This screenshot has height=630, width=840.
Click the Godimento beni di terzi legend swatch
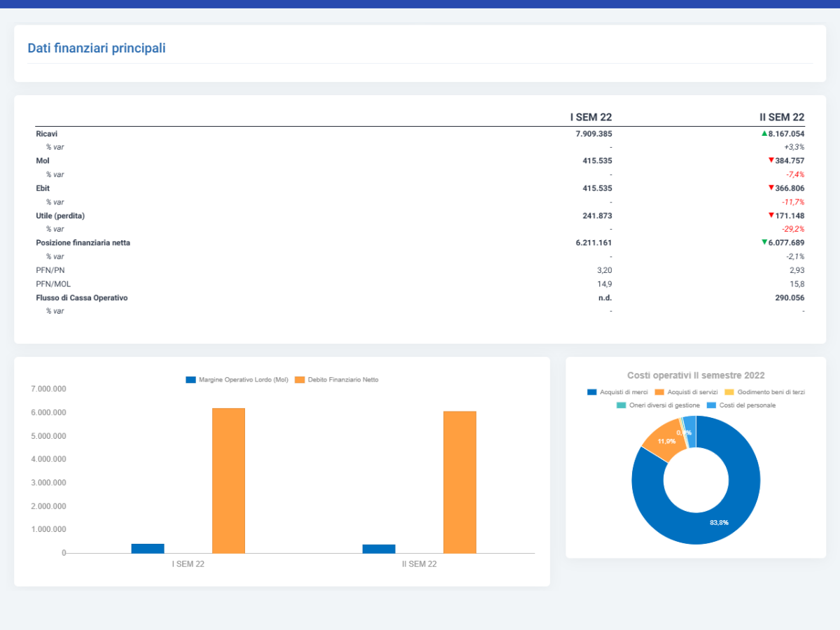(729, 392)
